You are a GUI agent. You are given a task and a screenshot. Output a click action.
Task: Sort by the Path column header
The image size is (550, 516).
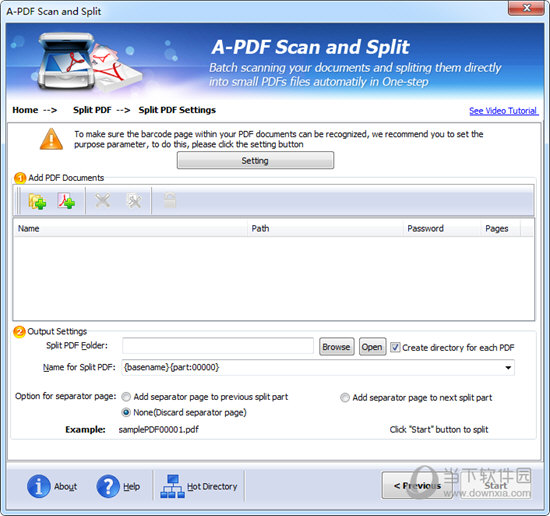(325, 229)
